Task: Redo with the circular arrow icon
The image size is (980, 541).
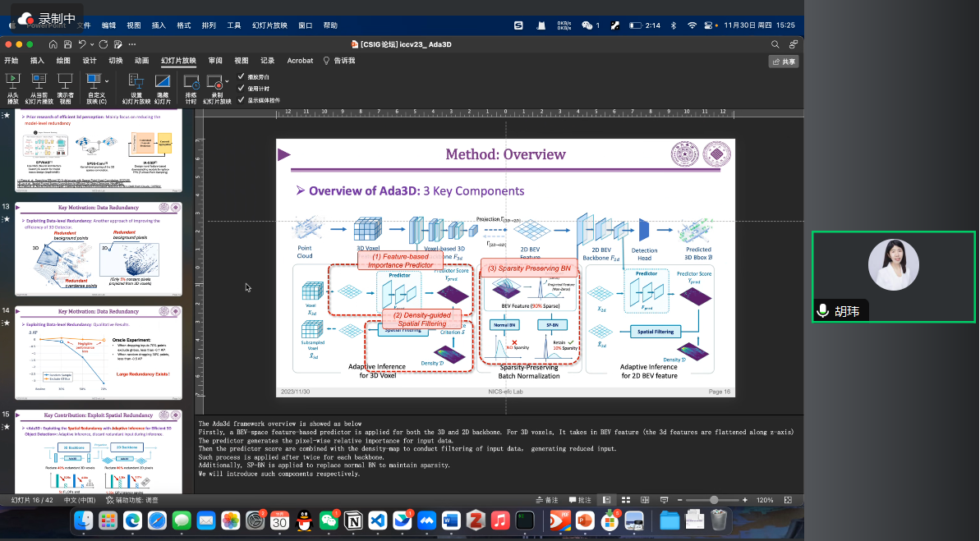Action: tap(104, 44)
